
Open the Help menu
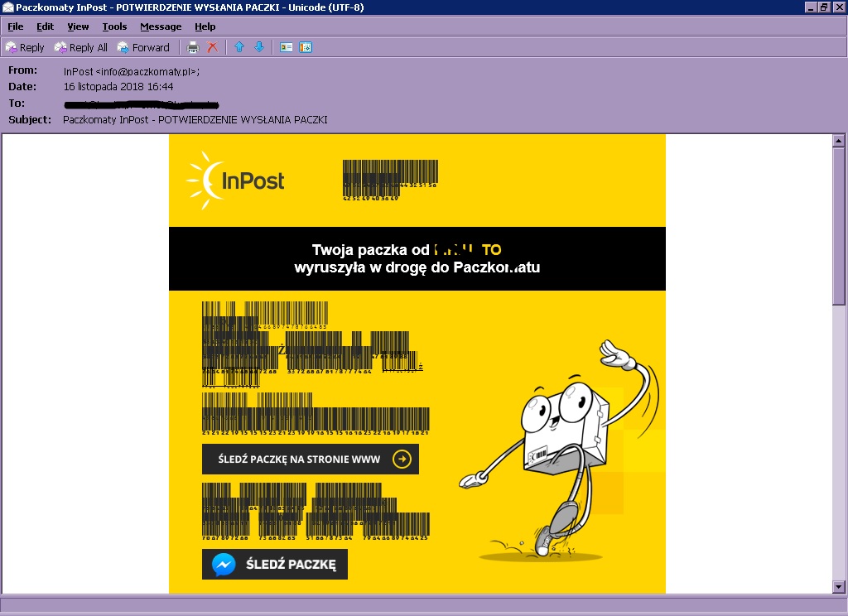[205, 26]
